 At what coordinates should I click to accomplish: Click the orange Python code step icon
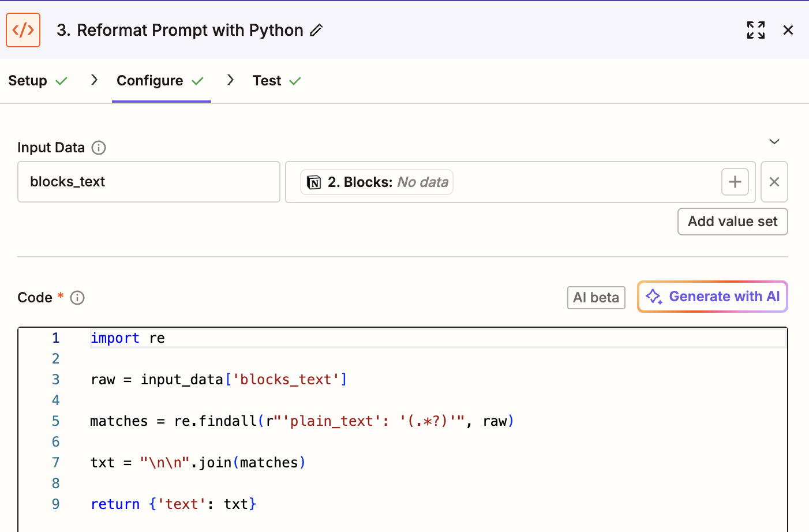[23, 30]
